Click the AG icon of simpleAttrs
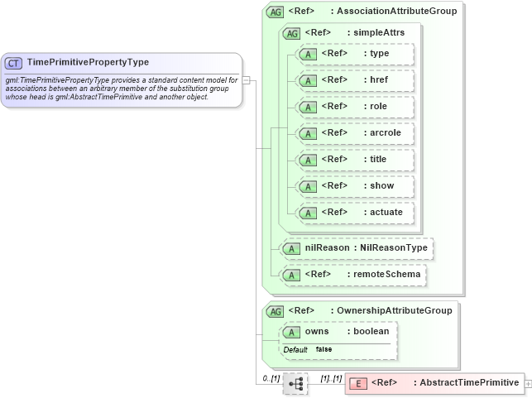The image size is (532, 398). [291, 34]
